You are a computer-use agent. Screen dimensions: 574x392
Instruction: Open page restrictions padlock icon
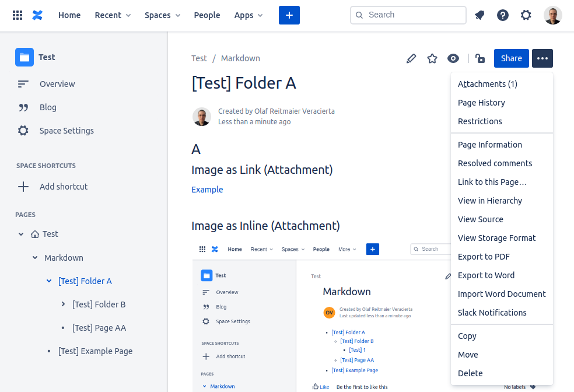(x=480, y=58)
